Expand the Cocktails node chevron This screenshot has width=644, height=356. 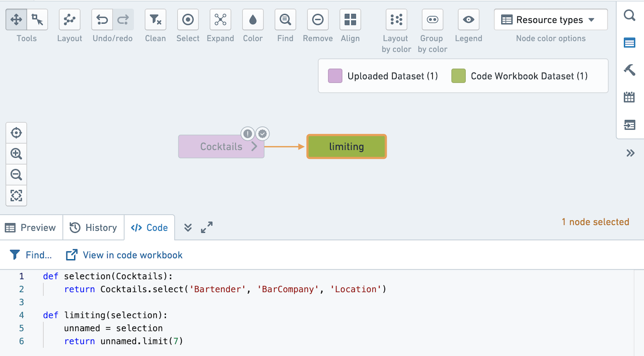point(255,147)
